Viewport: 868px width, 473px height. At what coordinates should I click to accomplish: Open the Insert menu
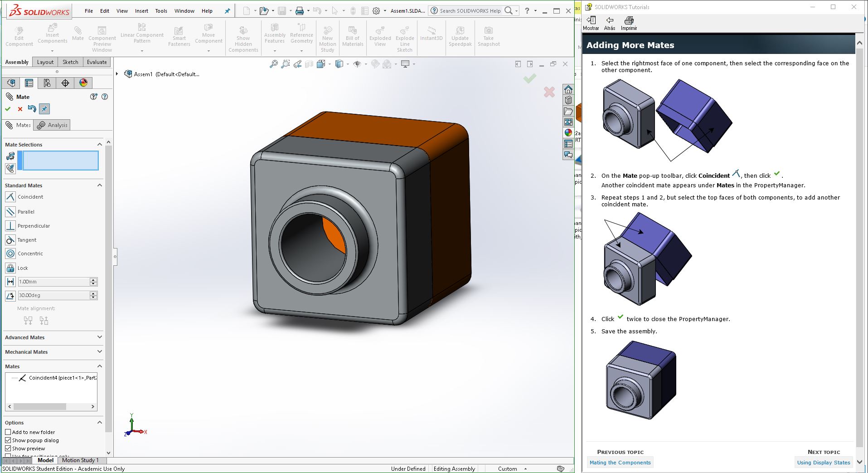click(141, 11)
